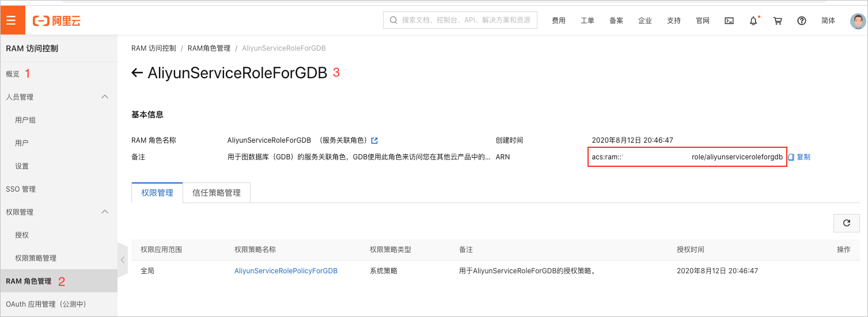Open the user avatar menu
868x317 pixels.
coord(858,21)
